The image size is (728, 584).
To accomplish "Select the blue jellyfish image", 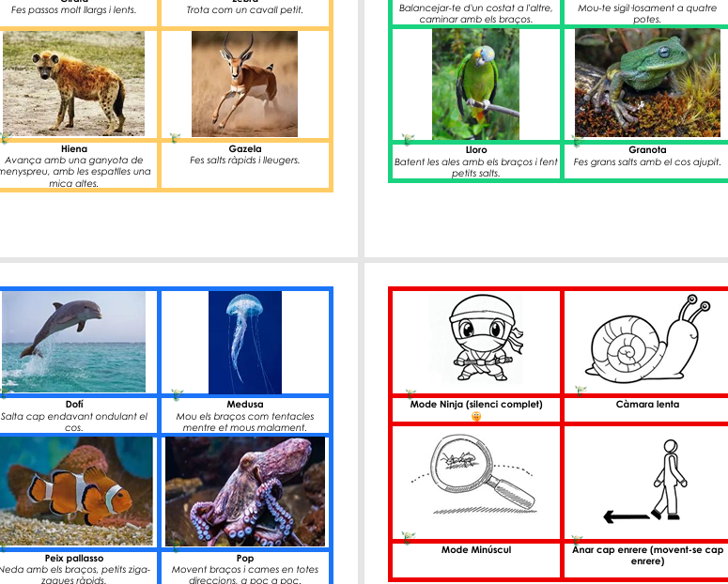I will coord(244,341).
